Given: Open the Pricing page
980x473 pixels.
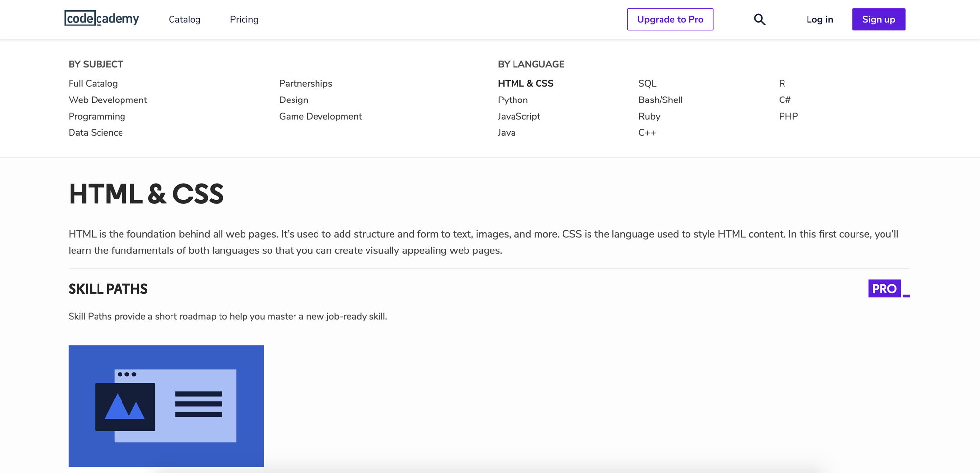Looking at the screenshot, I should coord(244,19).
